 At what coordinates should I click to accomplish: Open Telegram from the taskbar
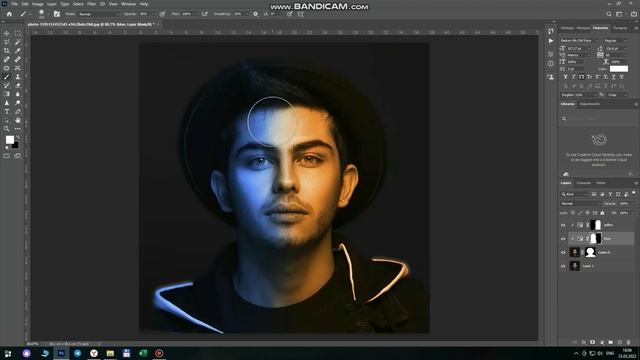(x=78, y=353)
